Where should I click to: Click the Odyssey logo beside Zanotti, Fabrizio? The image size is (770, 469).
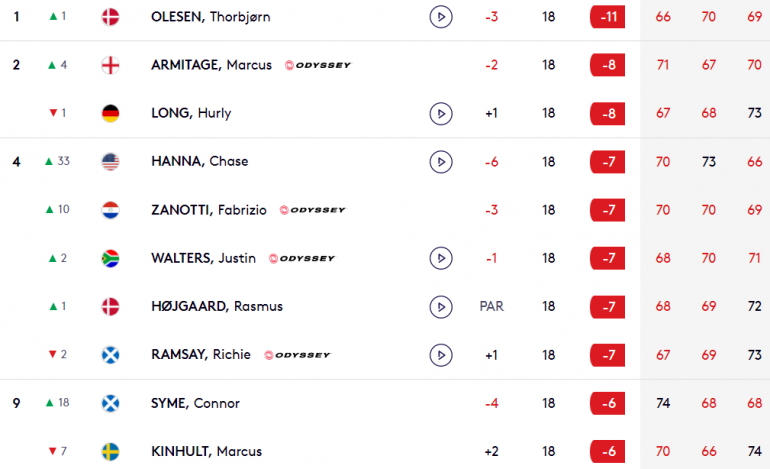pos(312,210)
